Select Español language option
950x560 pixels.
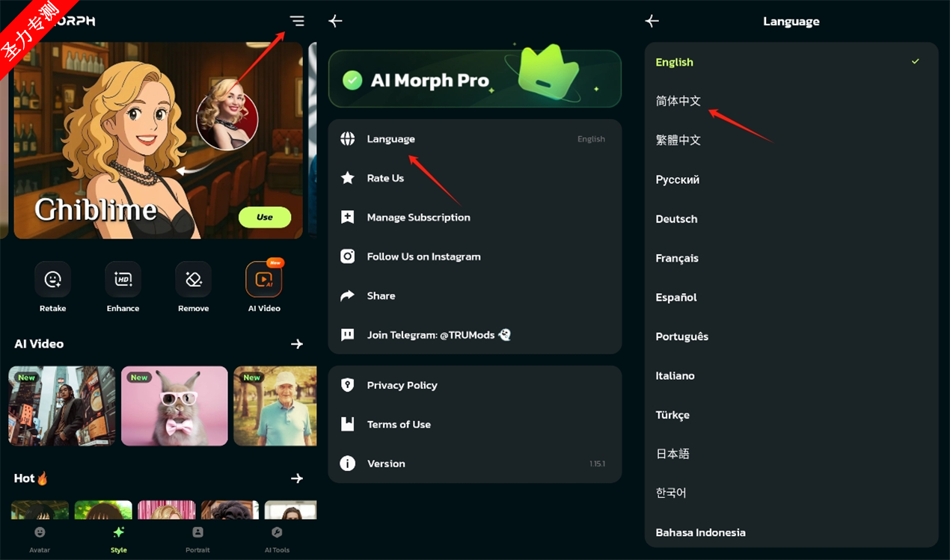[x=791, y=297]
